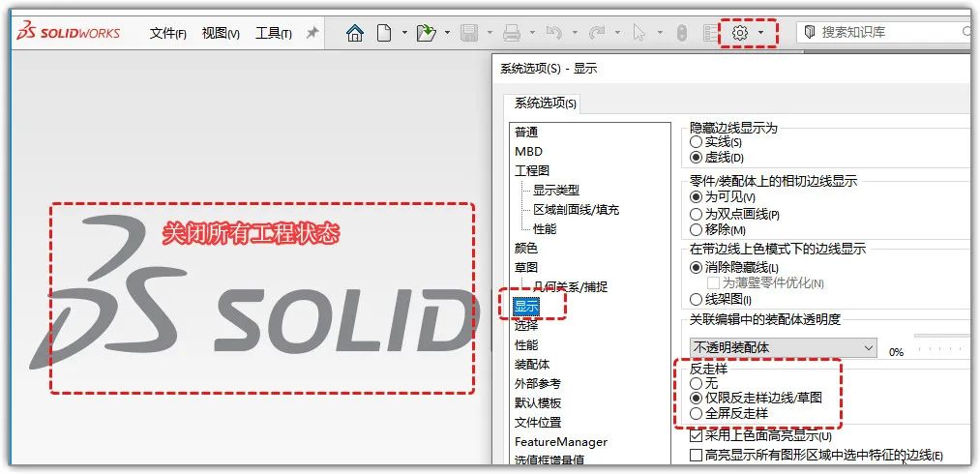Open the Options gear icon
The image size is (980, 474).
(740, 33)
